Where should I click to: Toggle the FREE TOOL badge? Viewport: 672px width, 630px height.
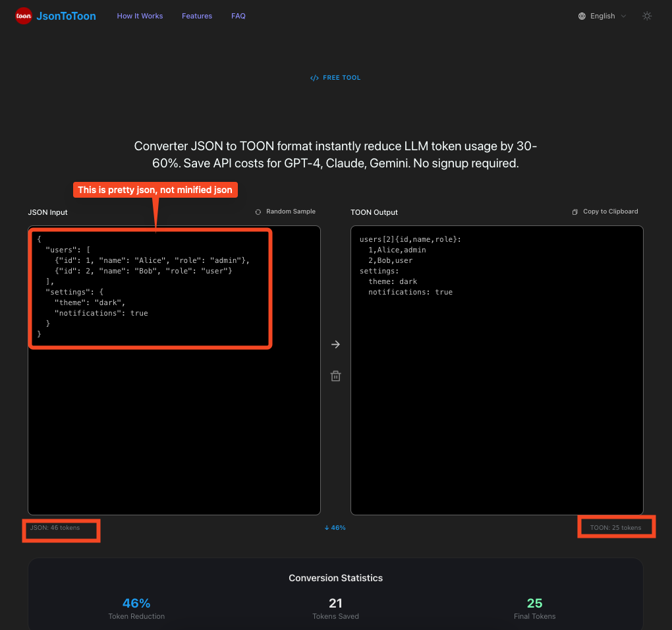point(335,77)
